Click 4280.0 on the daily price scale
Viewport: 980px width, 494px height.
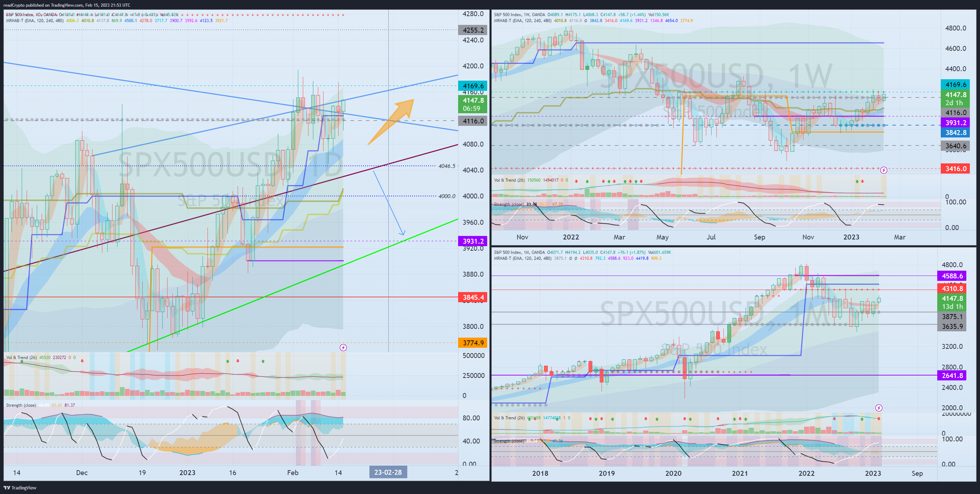473,14
